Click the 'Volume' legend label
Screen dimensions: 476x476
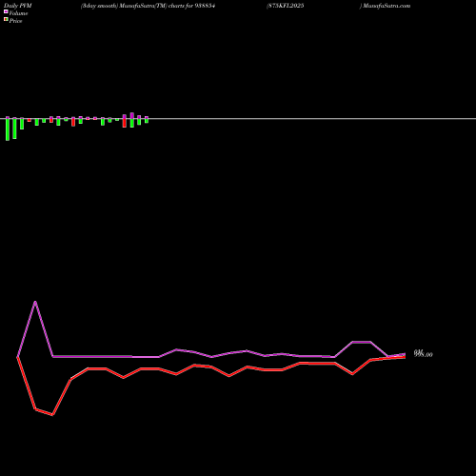pyautogui.click(x=18, y=13)
